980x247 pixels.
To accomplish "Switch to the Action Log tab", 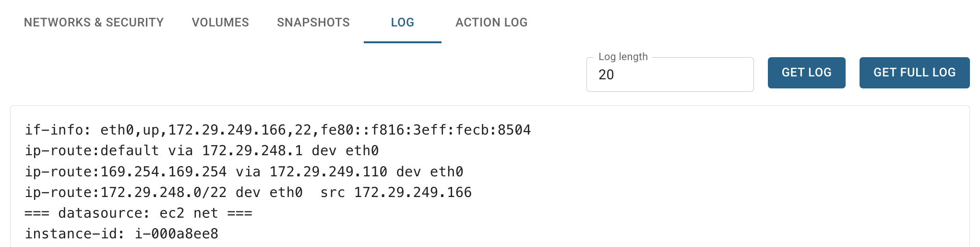I will 491,22.
